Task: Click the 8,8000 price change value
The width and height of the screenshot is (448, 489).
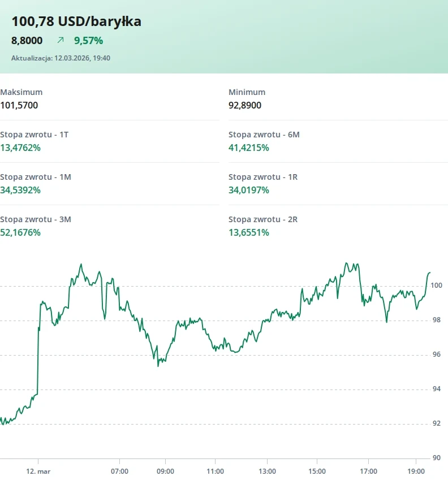Action: pyautogui.click(x=27, y=40)
